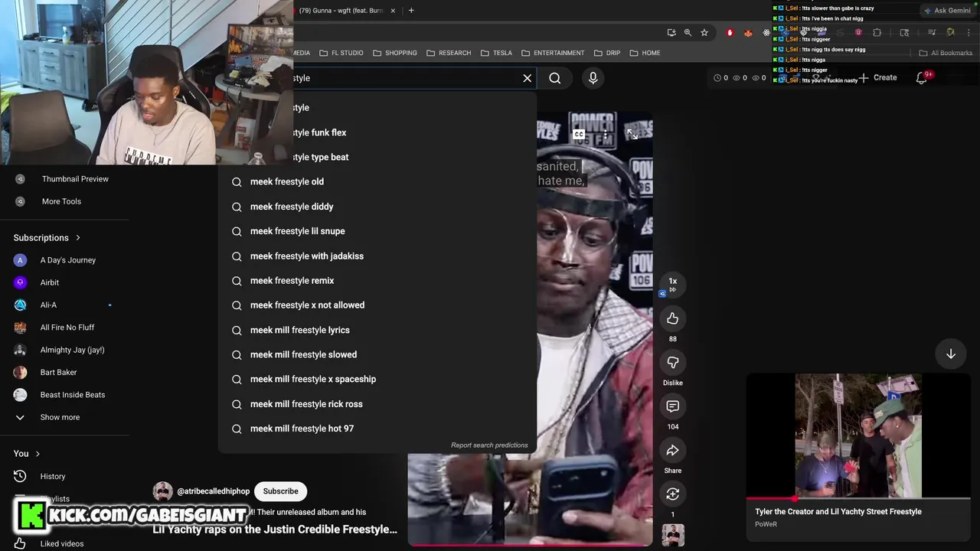Screen dimensions: 980x551
Task: Open @atribecalledhiphop channel link
Action: pos(214,491)
